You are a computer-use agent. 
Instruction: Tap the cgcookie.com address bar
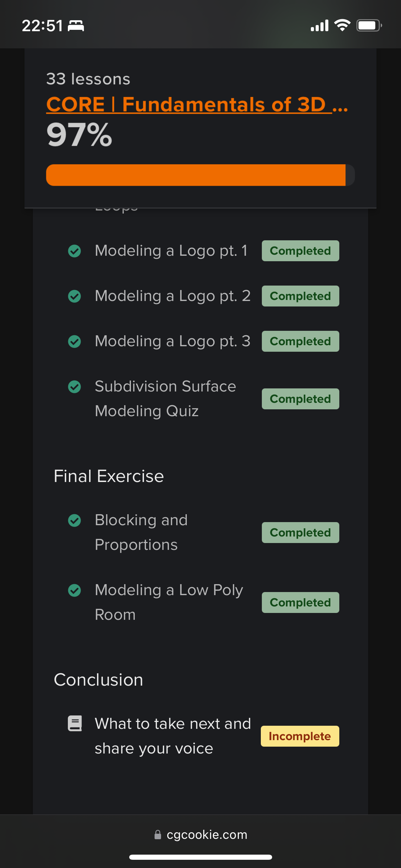(206, 834)
